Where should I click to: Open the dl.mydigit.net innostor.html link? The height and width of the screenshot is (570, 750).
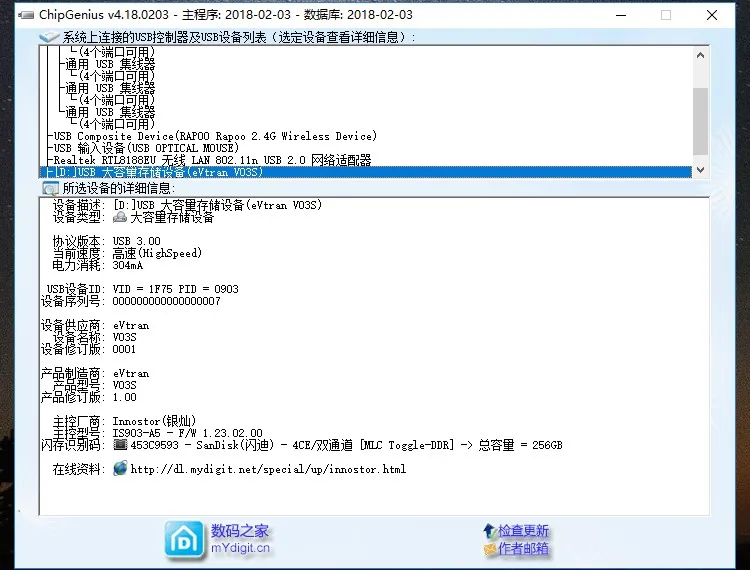click(268, 469)
